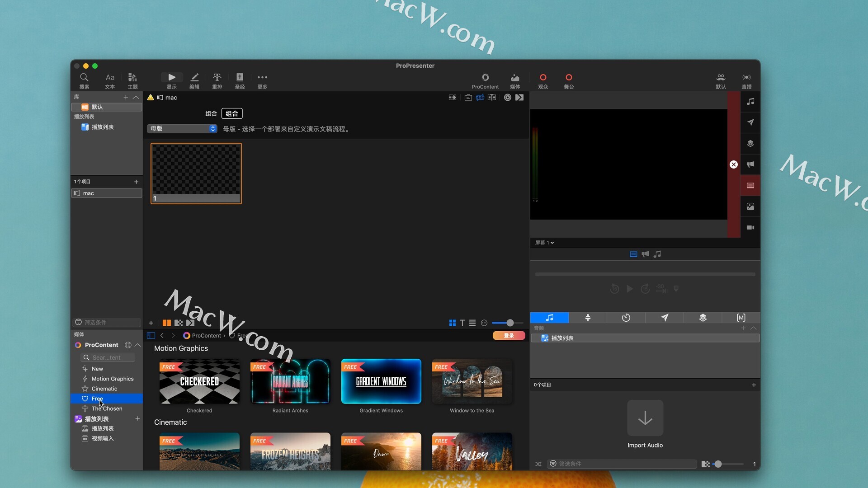Open the 重排 reflow editor

217,81
